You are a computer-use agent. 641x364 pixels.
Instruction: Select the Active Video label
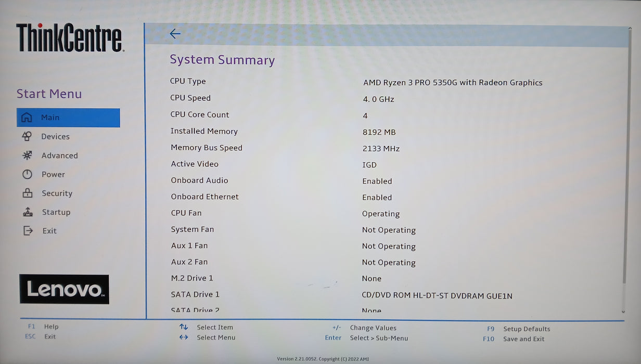tap(195, 164)
